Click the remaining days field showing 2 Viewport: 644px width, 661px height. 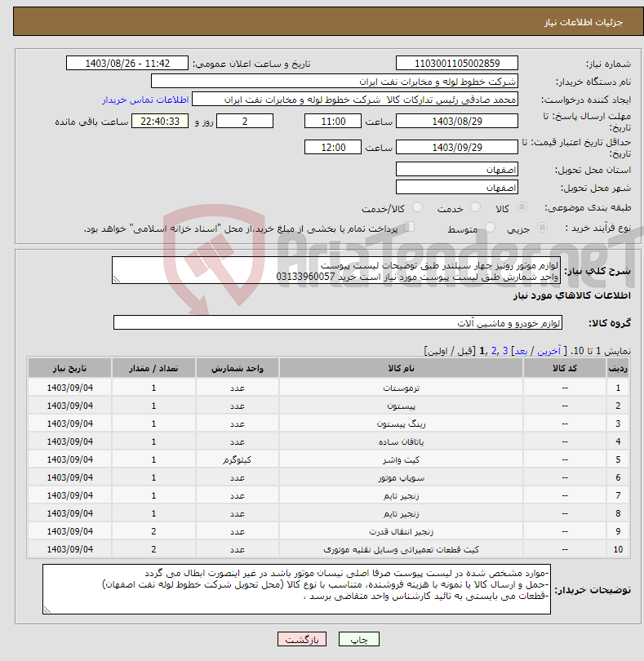point(245,122)
